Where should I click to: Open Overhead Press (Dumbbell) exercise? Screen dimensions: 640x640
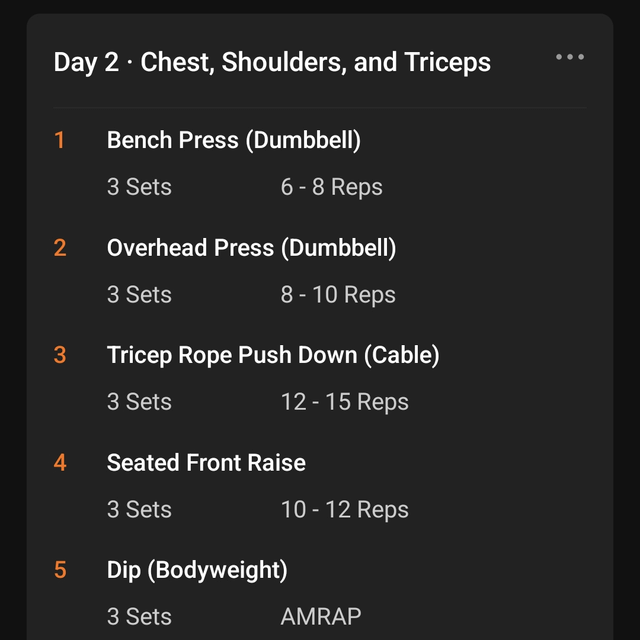[x=251, y=248]
